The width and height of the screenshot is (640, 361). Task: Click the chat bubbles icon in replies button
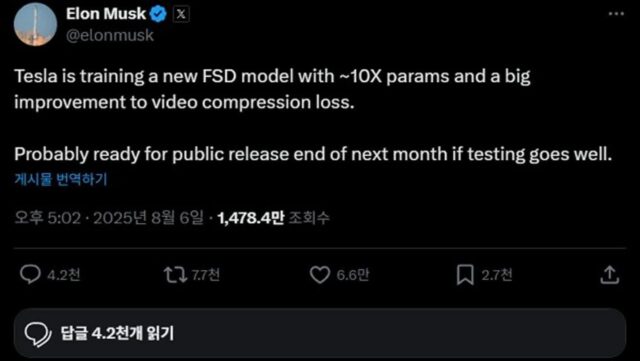click(x=38, y=334)
